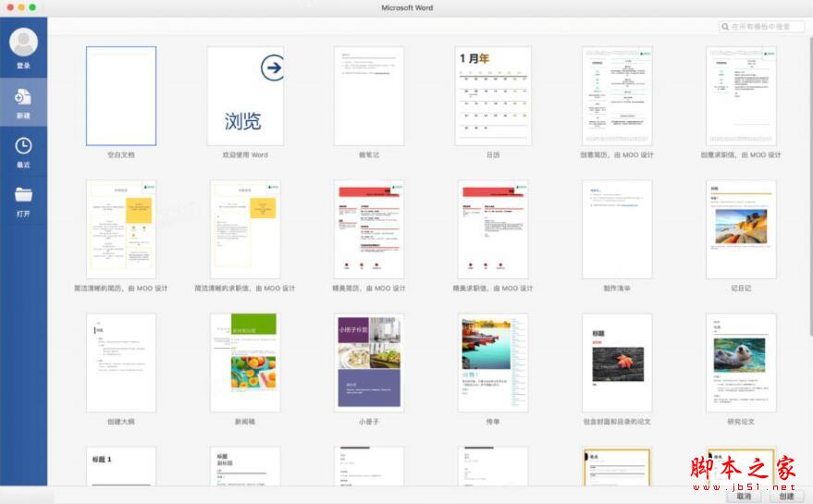This screenshot has width=813, height=504.
Task: Select the red-header resume MOO template
Action: (x=369, y=229)
